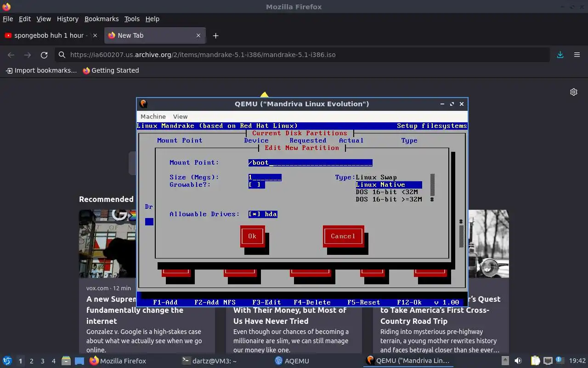Click the Firefox logo in title bar
The width and height of the screenshot is (588, 368).
pyautogui.click(x=6, y=6)
